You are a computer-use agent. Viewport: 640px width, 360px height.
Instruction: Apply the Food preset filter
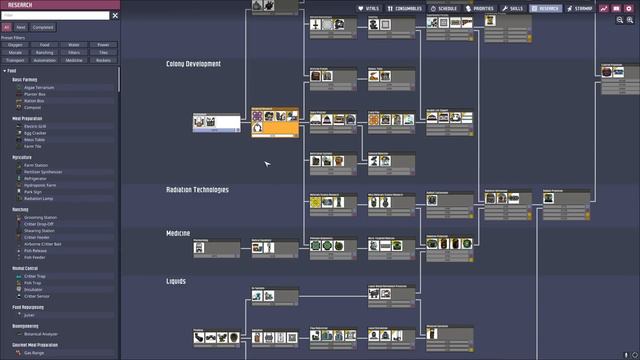point(44,45)
